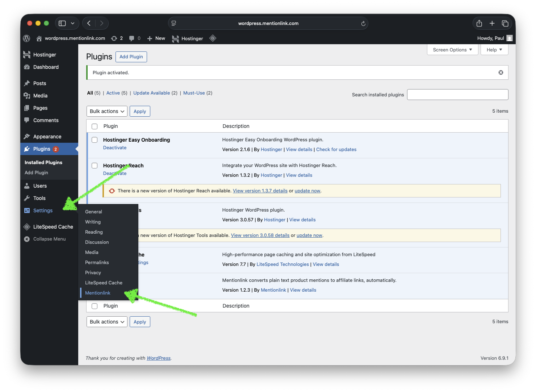Click the Safari address bar
The width and height of the screenshot is (536, 392).
pyautogui.click(x=268, y=23)
